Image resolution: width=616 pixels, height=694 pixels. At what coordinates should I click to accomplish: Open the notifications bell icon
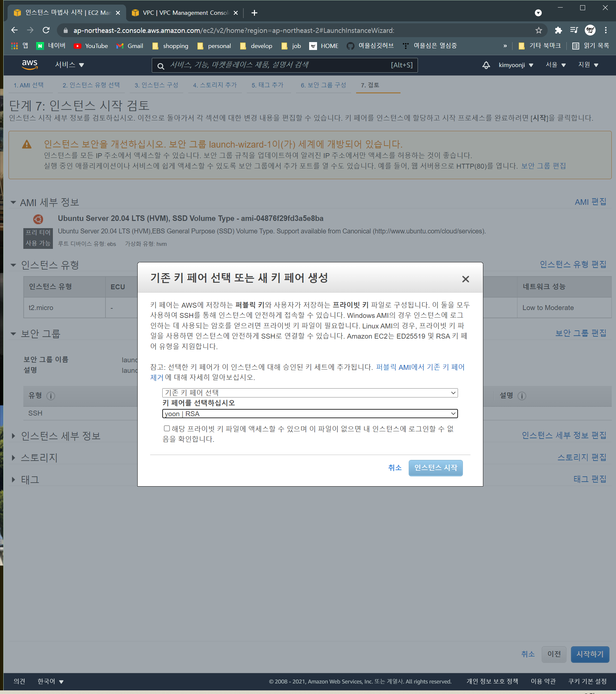coord(486,65)
